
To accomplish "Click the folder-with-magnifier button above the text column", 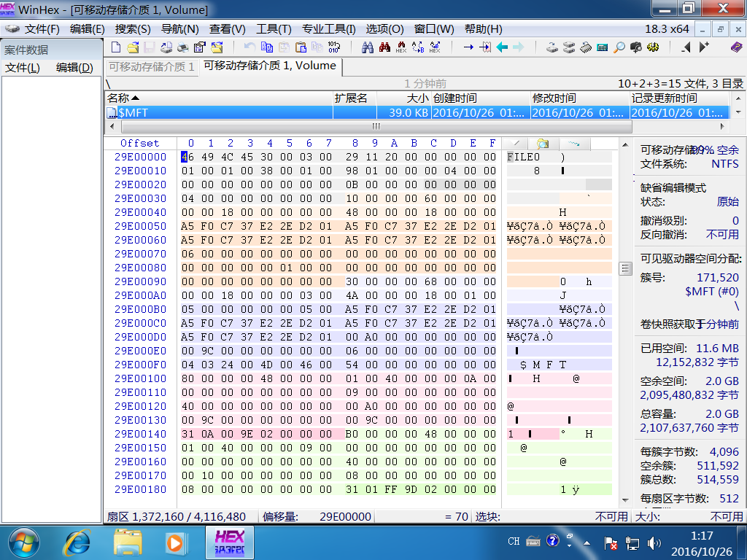I will point(543,143).
